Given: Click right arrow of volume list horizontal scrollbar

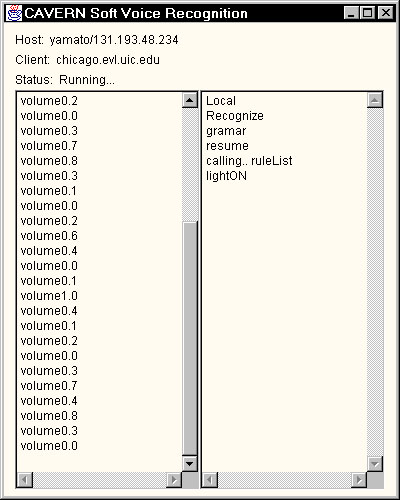Looking at the screenshot, I should pyautogui.click(x=174, y=480).
